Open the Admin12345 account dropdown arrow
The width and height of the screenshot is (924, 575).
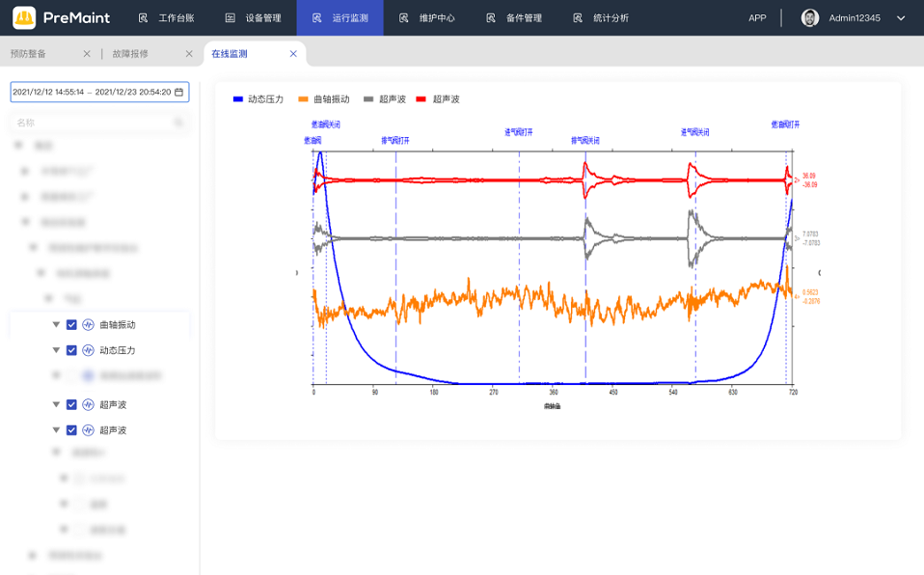tap(901, 17)
